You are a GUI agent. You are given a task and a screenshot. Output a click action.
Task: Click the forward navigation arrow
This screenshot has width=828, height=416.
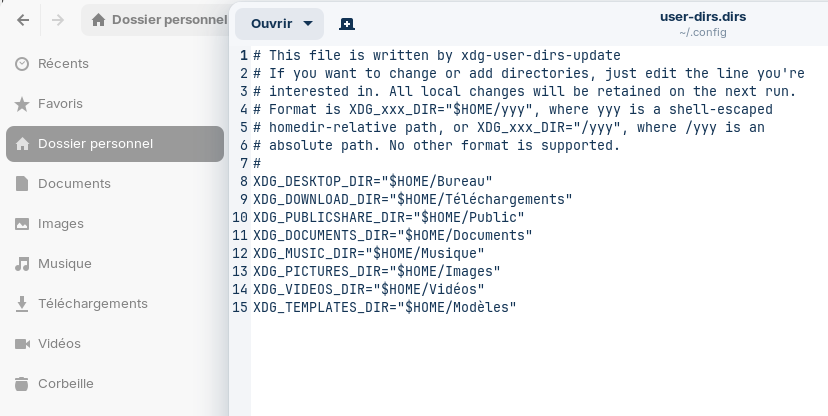[x=58, y=20]
